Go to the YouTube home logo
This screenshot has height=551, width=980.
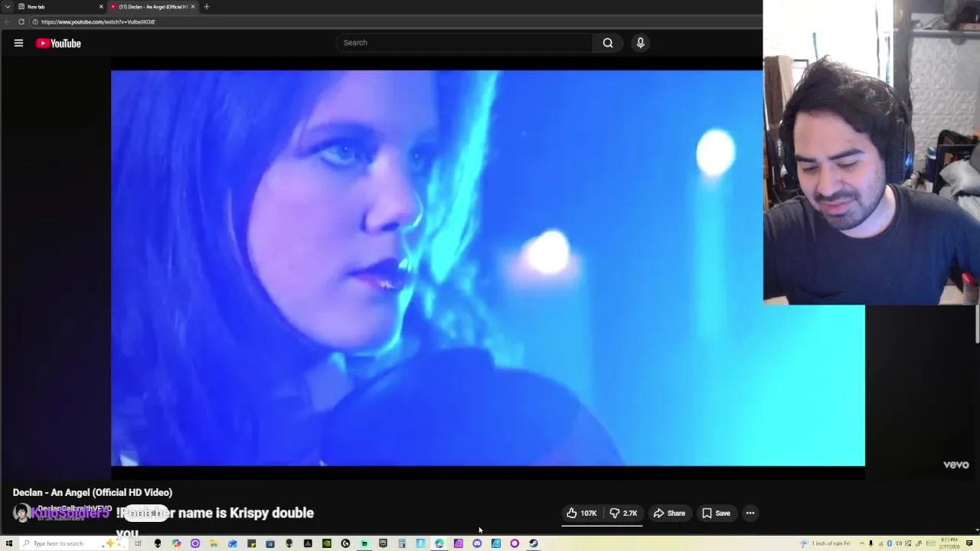[x=58, y=44]
